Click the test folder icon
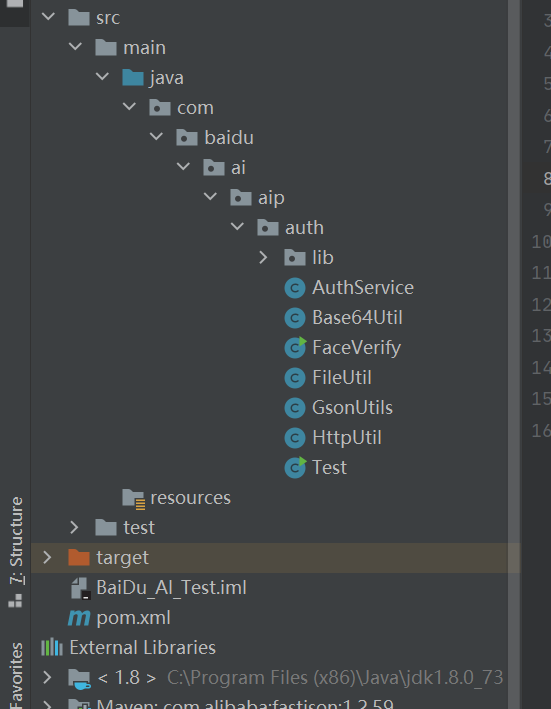Viewport: 551px width, 709px height. click(x=106, y=528)
